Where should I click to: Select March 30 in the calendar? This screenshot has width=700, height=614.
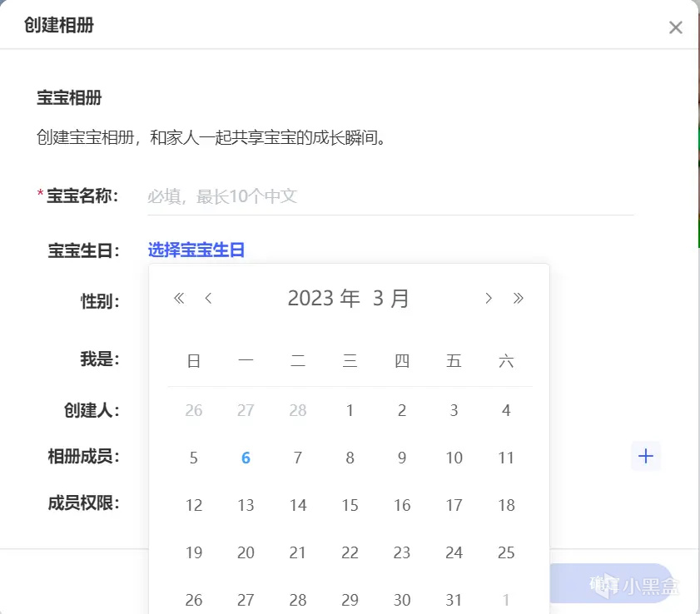(402, 600)
